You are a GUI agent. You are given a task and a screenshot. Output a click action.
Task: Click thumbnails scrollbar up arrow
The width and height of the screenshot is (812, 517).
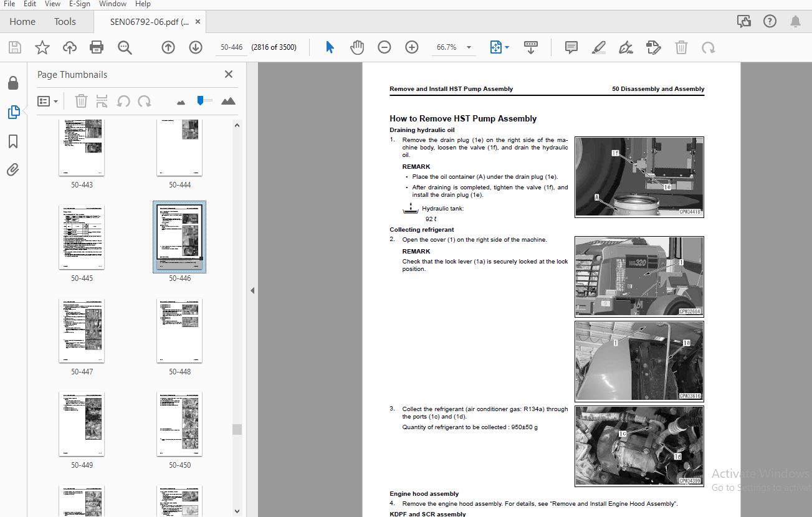click(x=237, y=125)
